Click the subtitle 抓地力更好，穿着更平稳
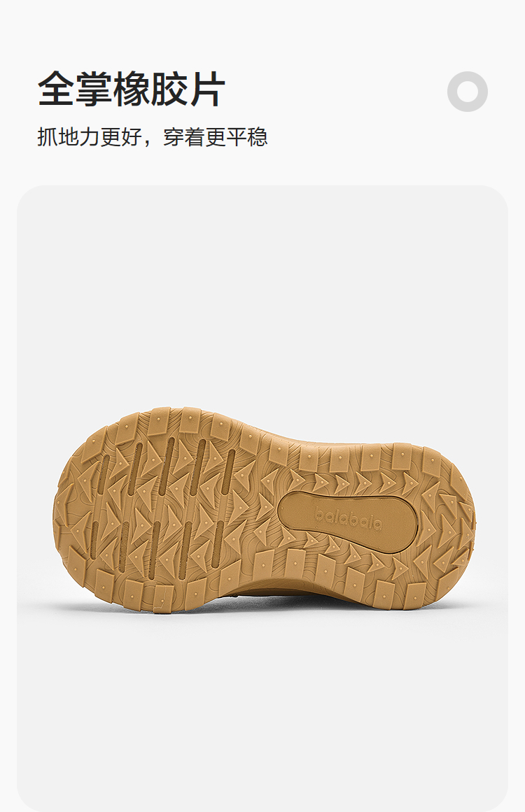 tap(153, 136)
